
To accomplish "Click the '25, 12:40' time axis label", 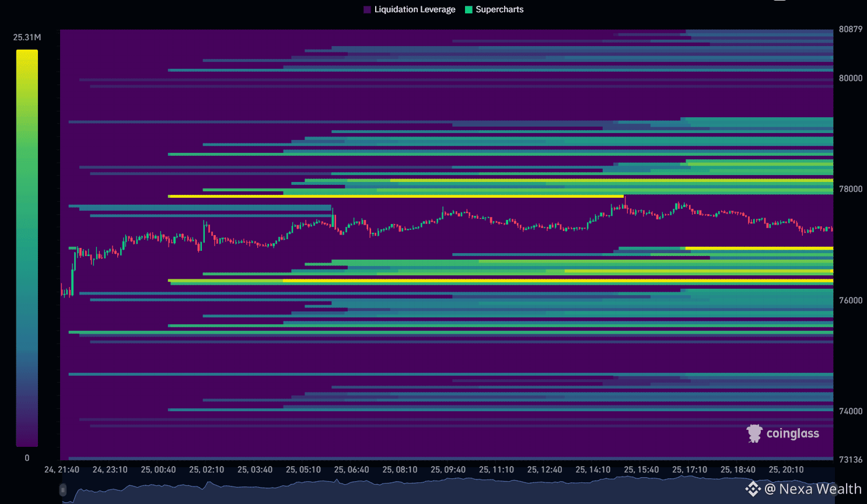I will pos(545,470).
